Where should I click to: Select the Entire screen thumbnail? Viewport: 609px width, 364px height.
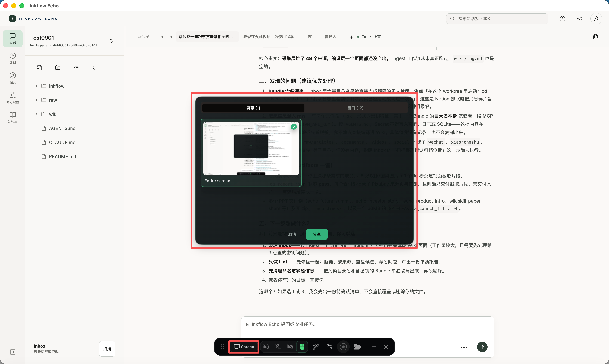pyautogui.click(x=251, y=153)
